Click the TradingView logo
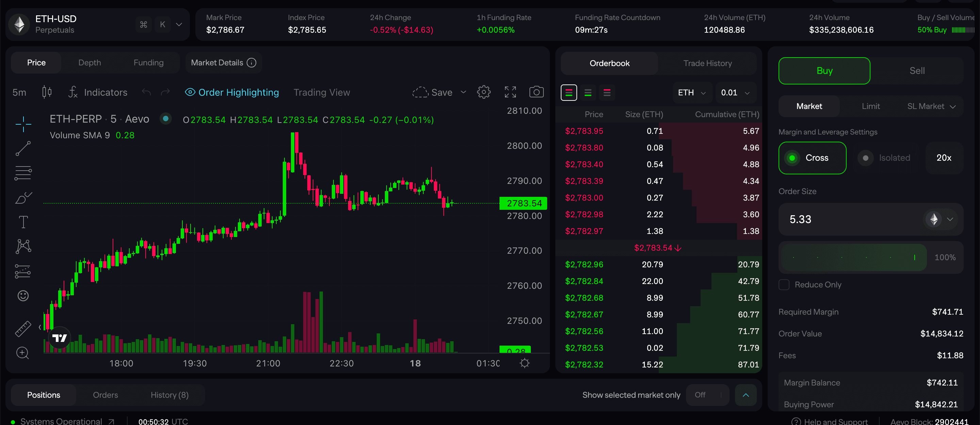 click(x=60, y=338)
